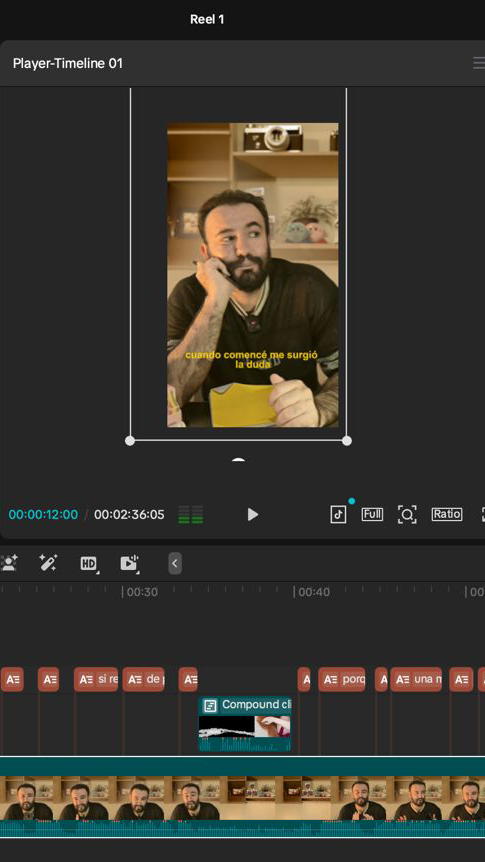Select the 'una m' subtitle clip

[416, 679]
